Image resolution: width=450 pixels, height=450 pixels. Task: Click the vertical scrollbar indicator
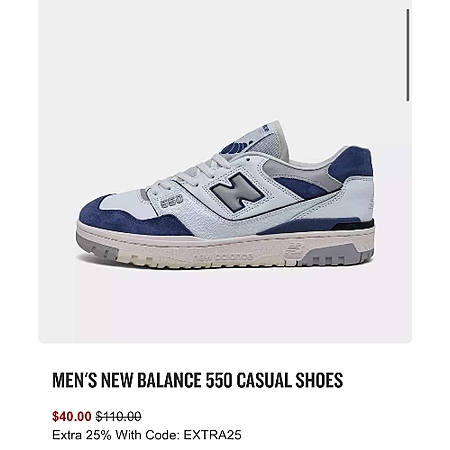407,55
